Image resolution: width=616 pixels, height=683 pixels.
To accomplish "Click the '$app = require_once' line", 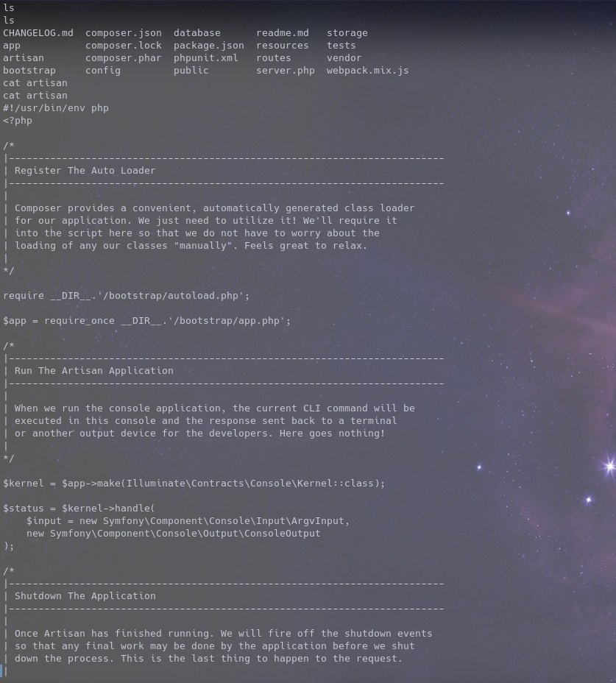I will (146, 321).
